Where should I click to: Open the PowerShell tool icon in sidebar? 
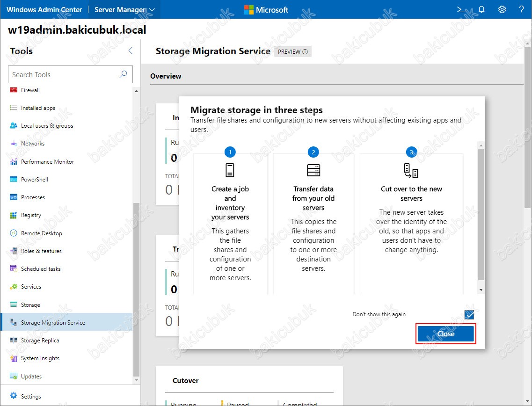point(14,180)
